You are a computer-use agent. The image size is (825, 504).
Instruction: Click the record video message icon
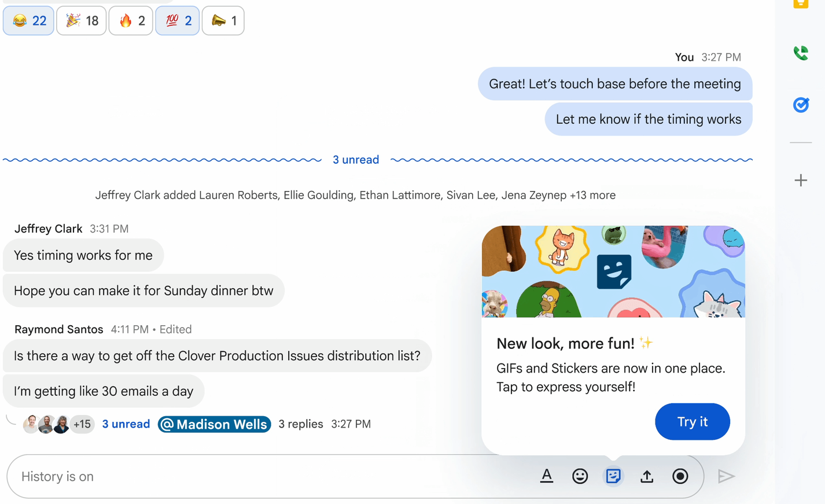[x=680, y=476]
